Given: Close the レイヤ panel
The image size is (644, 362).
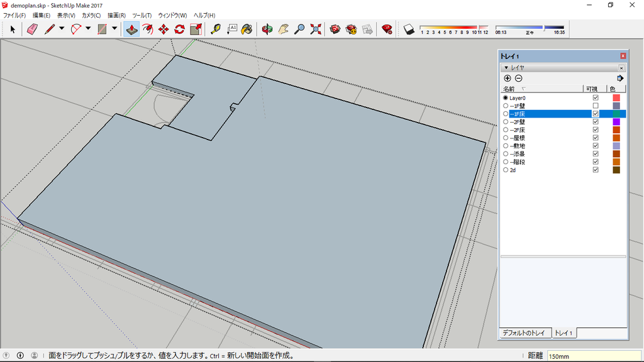Looking at the screenshot, I should 621,68.
